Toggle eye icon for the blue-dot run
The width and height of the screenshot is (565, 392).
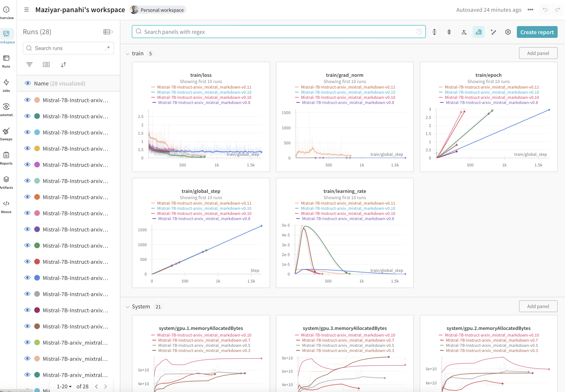click(28, 278)
